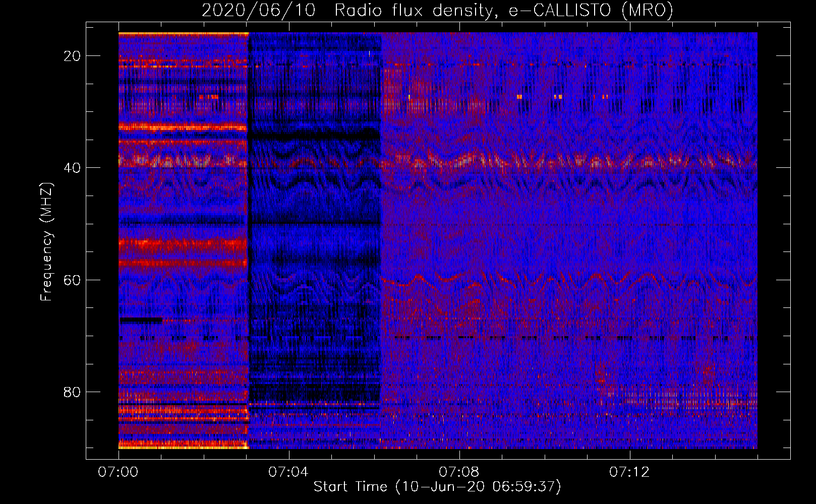Click the '80' frequency tick label
Screen dimensions: 816x504
click(x=72, y=392)
